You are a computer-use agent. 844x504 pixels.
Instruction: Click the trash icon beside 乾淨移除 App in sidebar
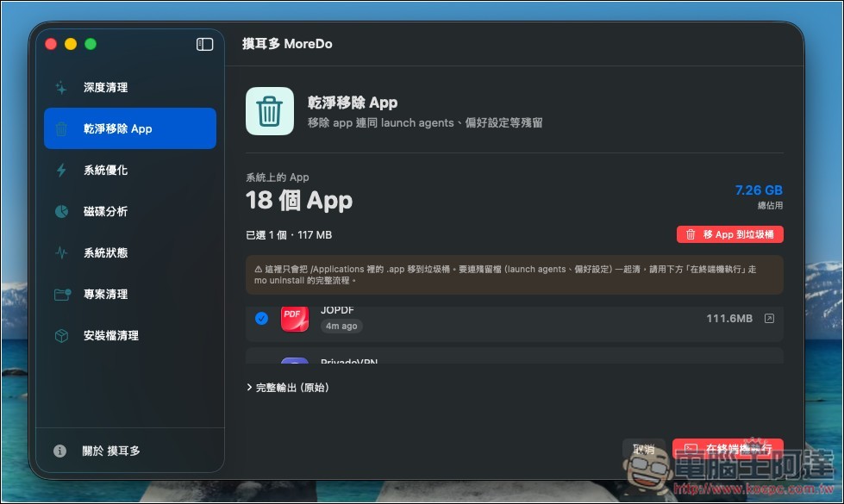click(x=61, y=128)
